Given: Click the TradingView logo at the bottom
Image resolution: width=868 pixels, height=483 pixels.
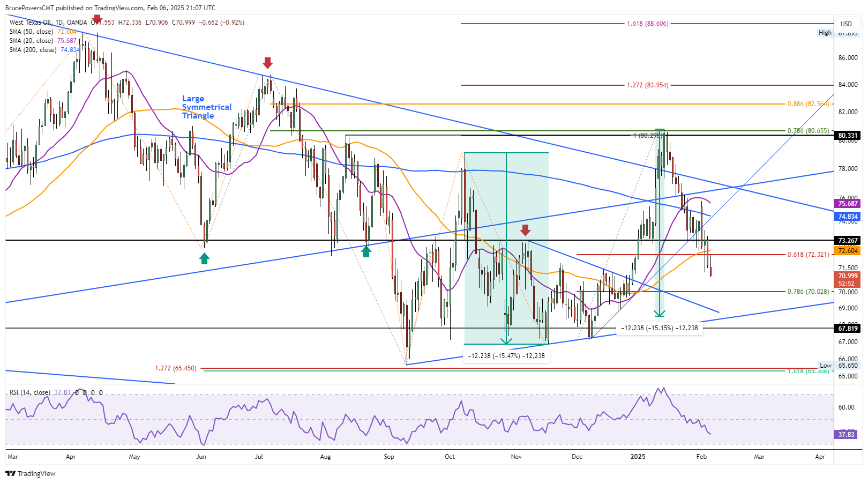Looking at the screenshot, I should (31, 473).
